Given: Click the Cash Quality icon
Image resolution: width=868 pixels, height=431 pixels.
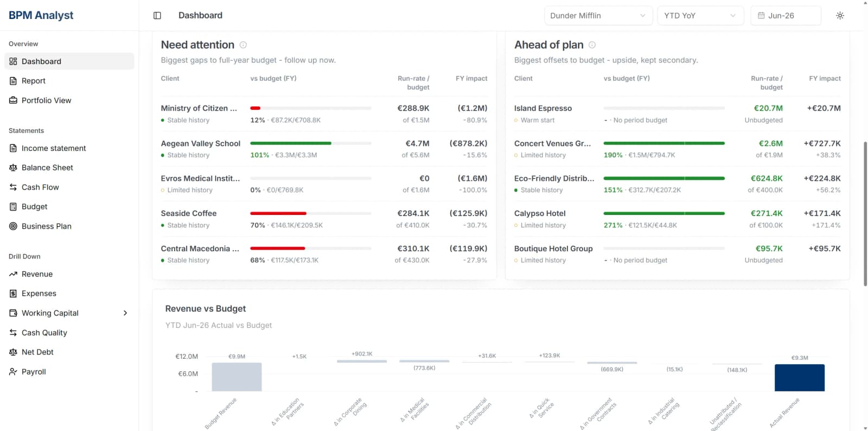Looking at the screenshot, I should pyautogui.click(x=13, y=333).
